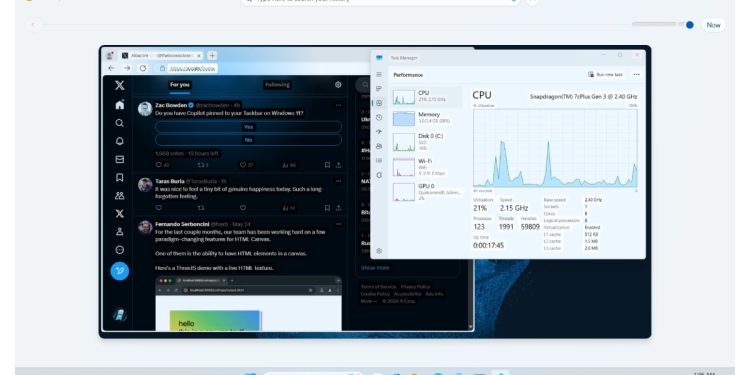
Task: Open Profile in X sidebar
Action: pos(120,232)
